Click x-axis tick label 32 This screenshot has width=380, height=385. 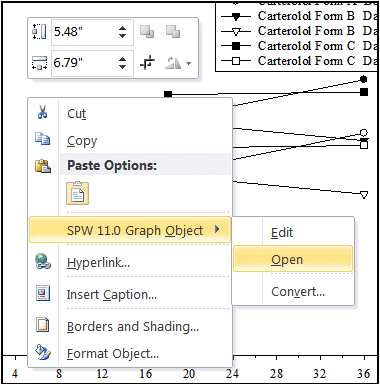click(319, 373)
